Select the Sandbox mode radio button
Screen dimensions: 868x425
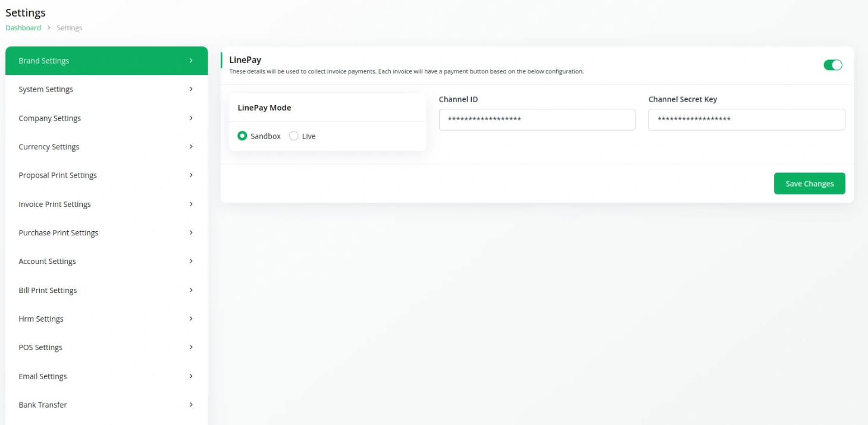pos(242,136)
